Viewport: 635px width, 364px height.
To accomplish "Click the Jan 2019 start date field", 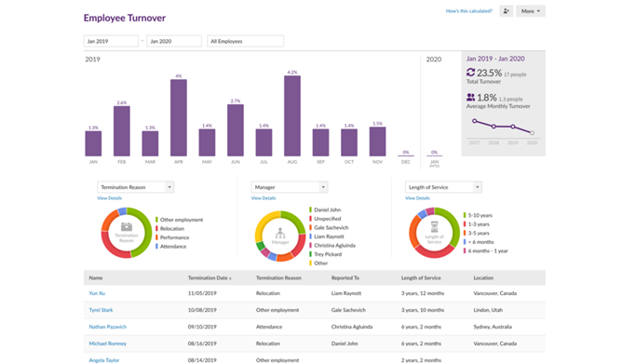I will coord(111,41).
